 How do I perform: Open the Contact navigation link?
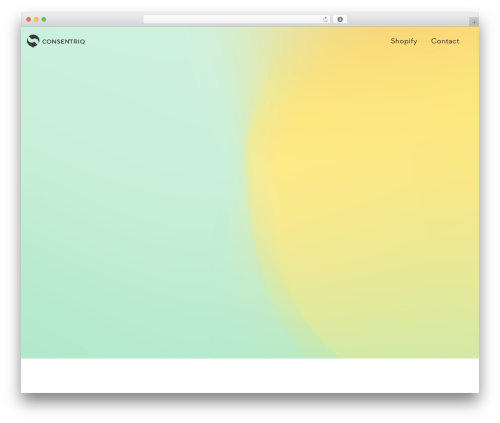445,41
